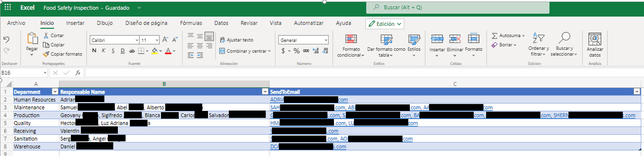Open Formato condicional

click(351, 45)
